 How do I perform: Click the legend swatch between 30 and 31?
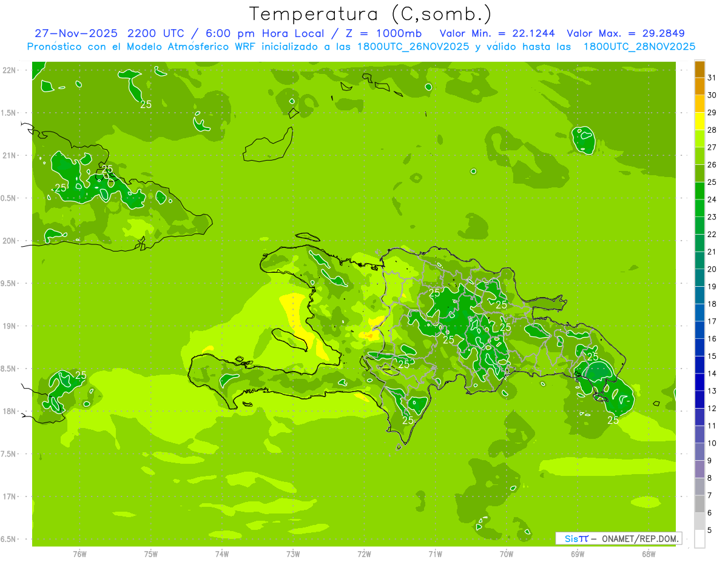tap(699, 86)
